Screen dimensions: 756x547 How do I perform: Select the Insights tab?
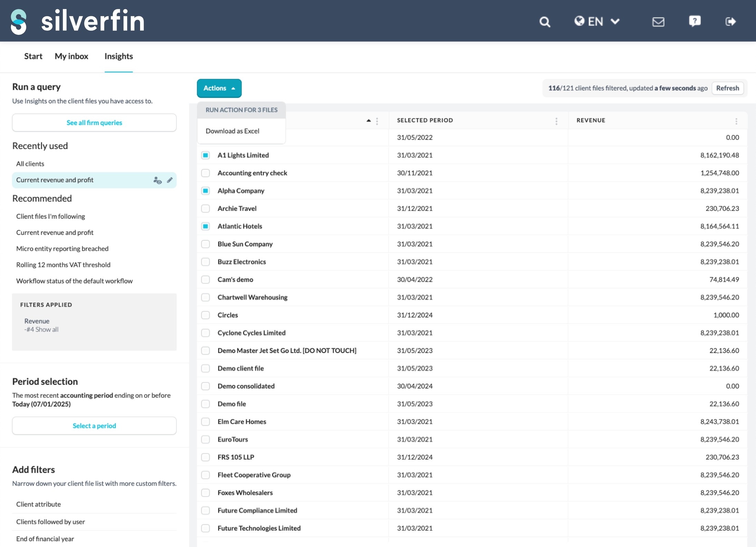119,56
